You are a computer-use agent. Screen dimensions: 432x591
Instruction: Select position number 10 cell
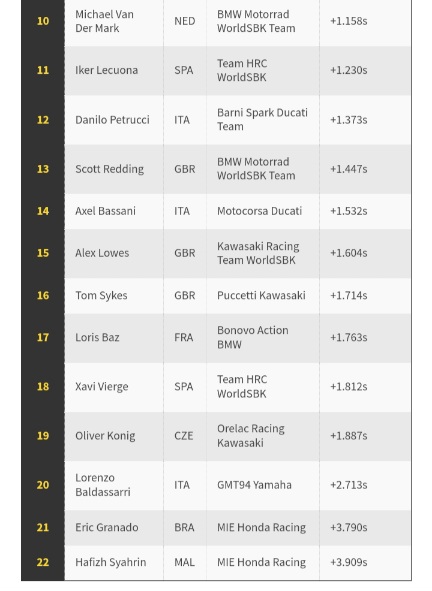click(43, 21)
